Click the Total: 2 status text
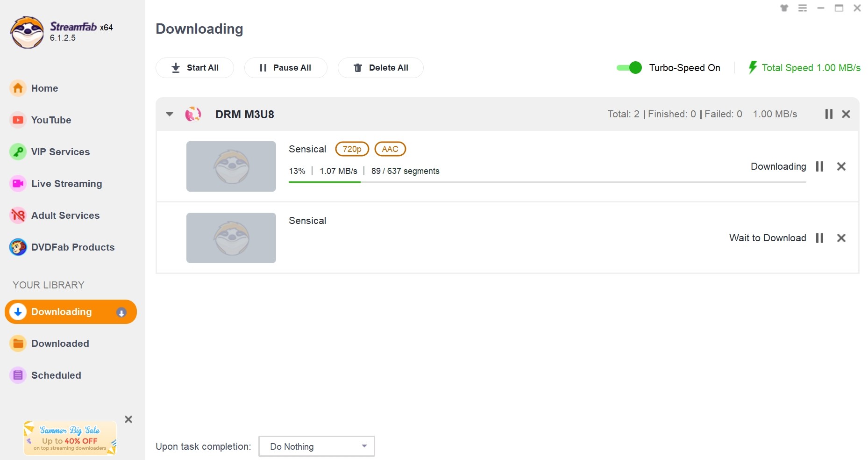The width and height of the screenshot is (868, 460). click(624, 114)
